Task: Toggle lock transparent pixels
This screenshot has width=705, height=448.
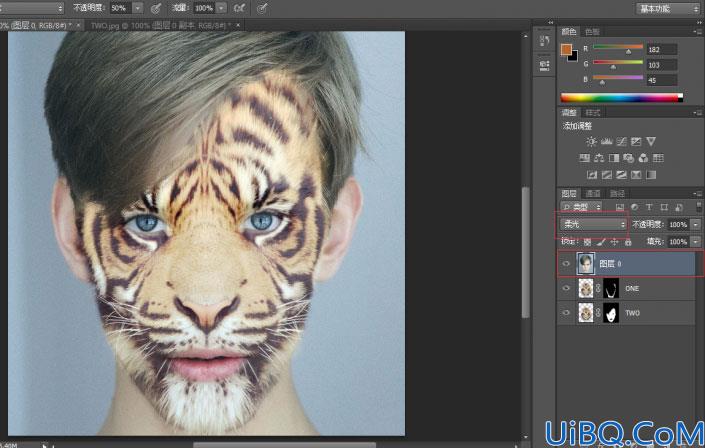Action: [587, 242]
